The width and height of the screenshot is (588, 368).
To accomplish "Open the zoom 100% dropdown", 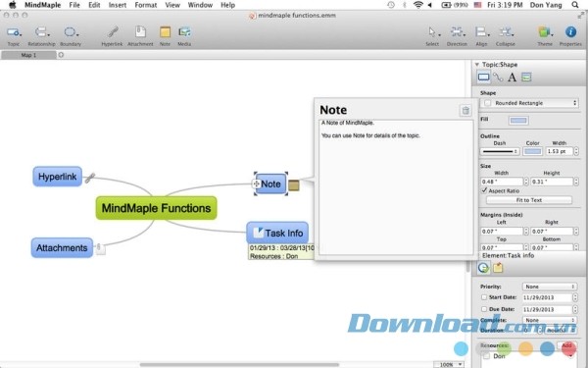I will [x=449, y=365].
